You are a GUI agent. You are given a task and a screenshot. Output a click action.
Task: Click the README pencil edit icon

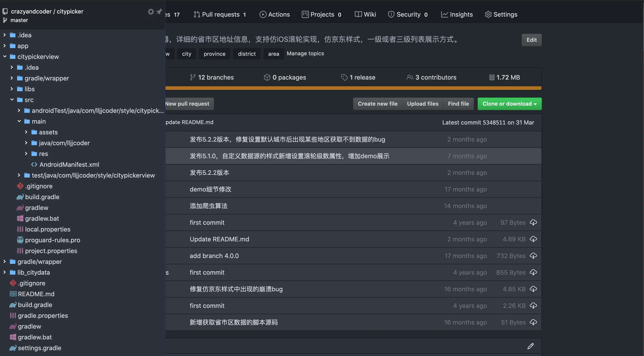[530, 346]
